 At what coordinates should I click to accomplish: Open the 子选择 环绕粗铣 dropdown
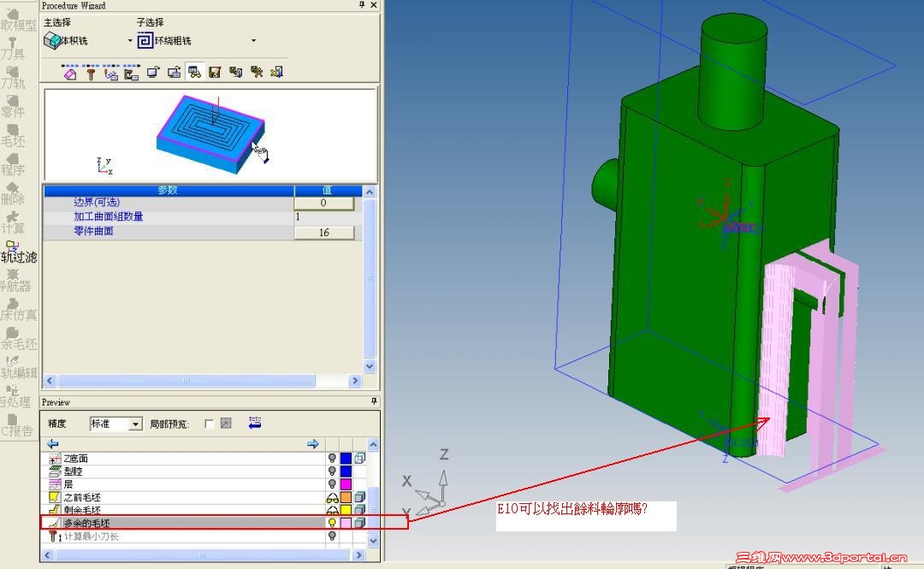point(253,41)
